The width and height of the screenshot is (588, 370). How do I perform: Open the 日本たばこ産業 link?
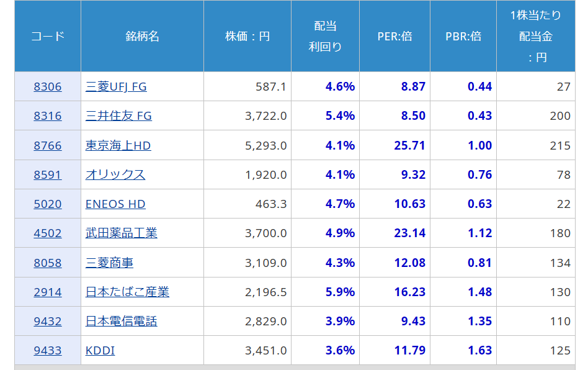[127, 292]
